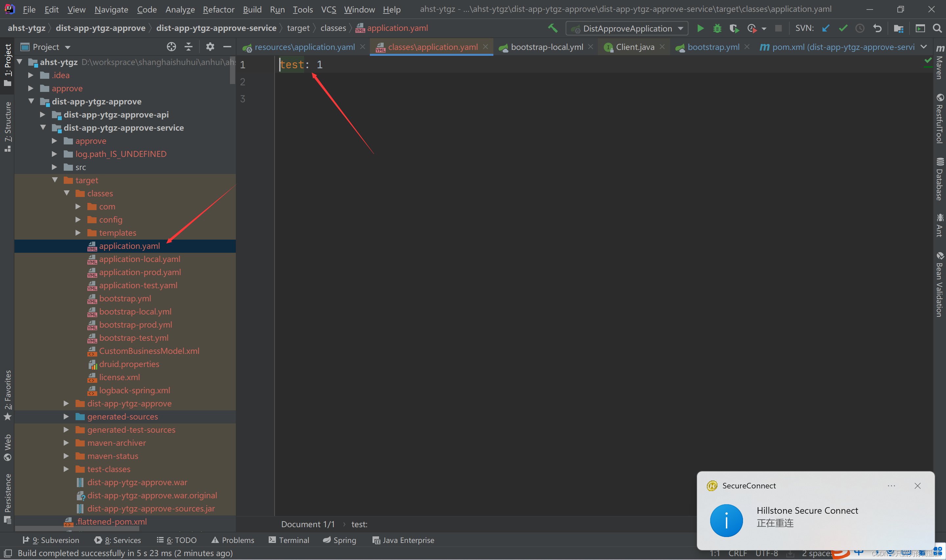Click SVN Update Project arrow icon
The width and height of the screenshot is (946, 560).
(x=825, y=28)
